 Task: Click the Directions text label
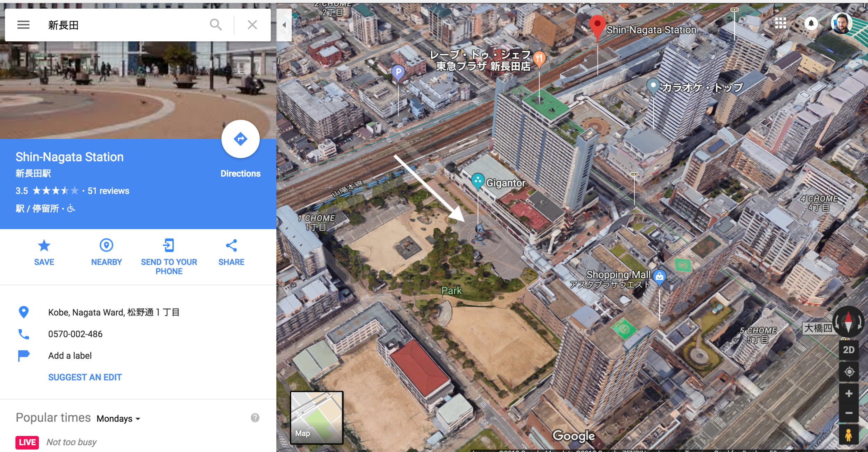tap(240, 173)
